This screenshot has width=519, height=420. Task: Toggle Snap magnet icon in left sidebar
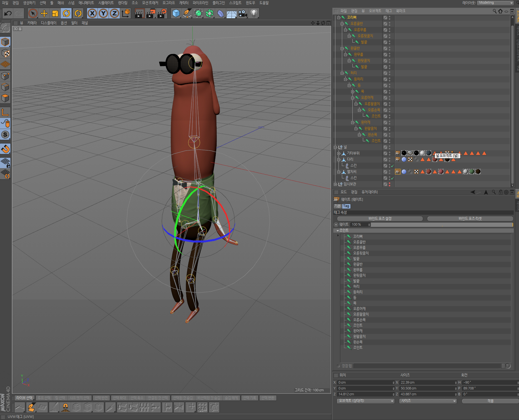pyautogui.click(x=5, y=149)
